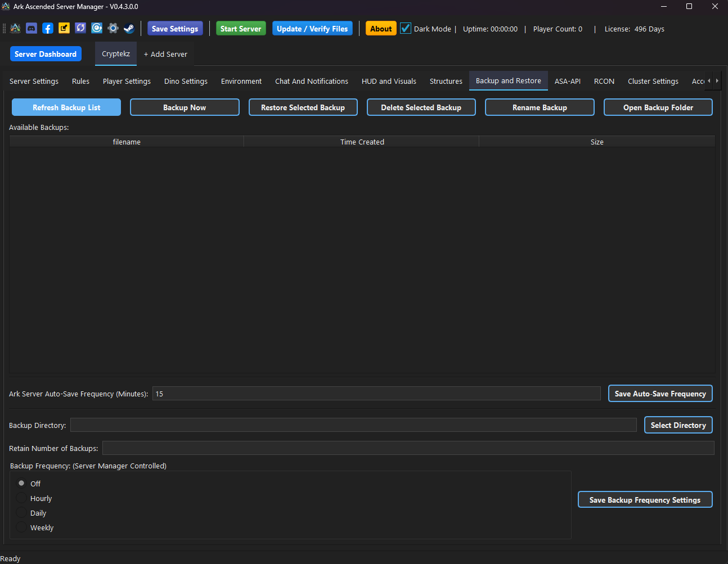Open the Environment tab

[x=241, y=81]
